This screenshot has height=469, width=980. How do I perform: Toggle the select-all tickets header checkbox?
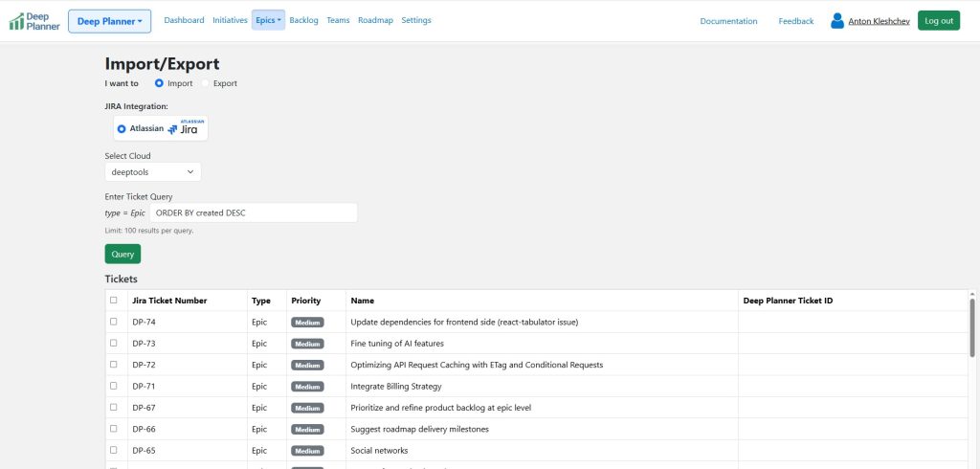coord(114,301)
